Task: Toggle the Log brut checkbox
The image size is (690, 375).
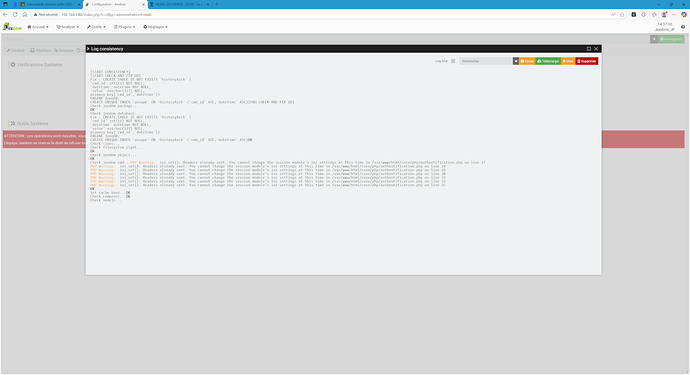Action: 453,61
